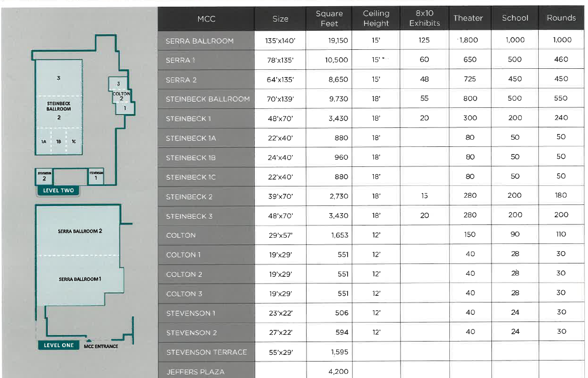Click the MCC ENTRANCE label
This screenshot has width=588, height=378.
[x=101, y=346]
